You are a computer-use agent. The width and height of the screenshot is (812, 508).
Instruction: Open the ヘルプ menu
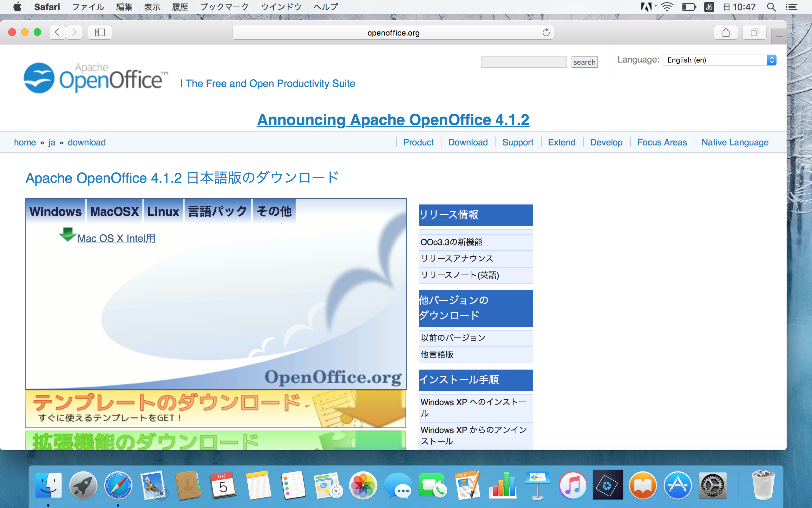click(x=325, y=7)
